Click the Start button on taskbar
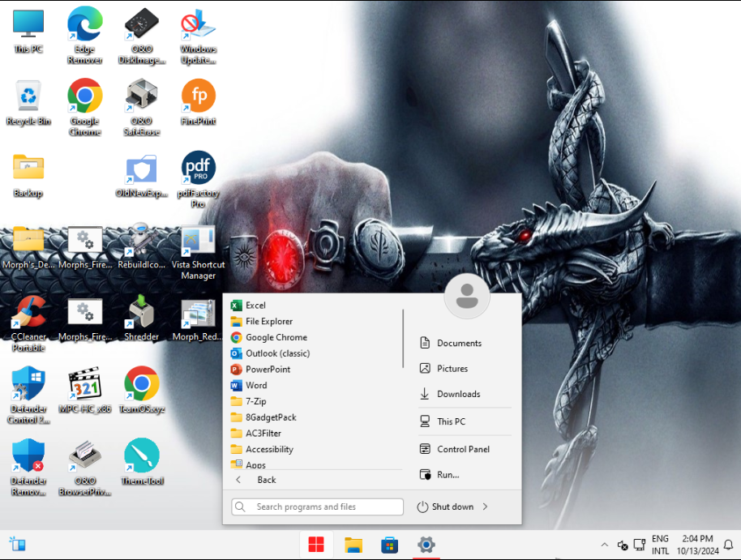The width and height of the screenshot is (741, 560). click(x=316, y=545)
